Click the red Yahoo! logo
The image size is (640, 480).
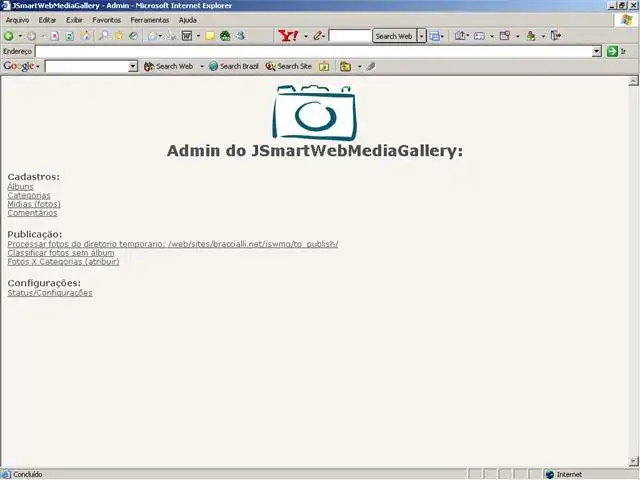point(288,36)
